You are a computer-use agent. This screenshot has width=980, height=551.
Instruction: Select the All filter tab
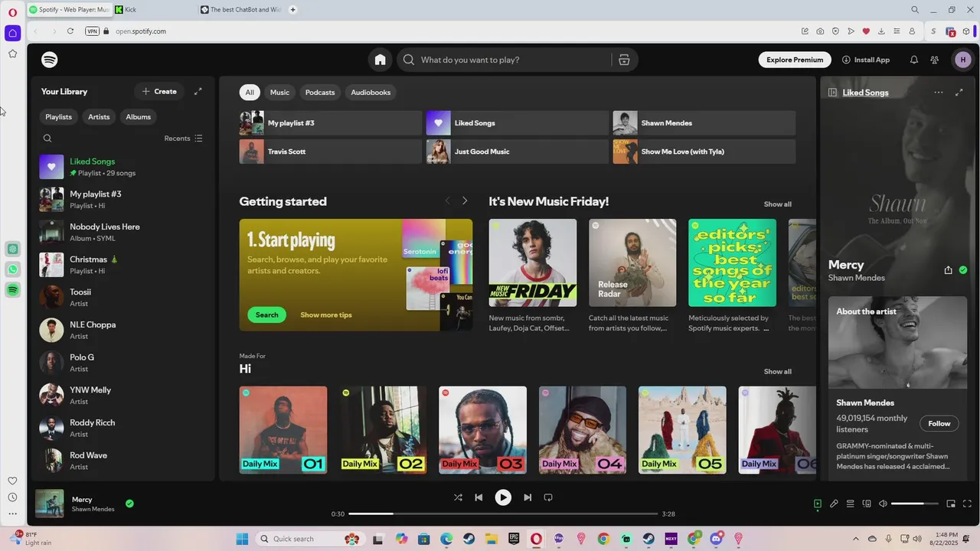pyautogui.click(x=250, y=93)
